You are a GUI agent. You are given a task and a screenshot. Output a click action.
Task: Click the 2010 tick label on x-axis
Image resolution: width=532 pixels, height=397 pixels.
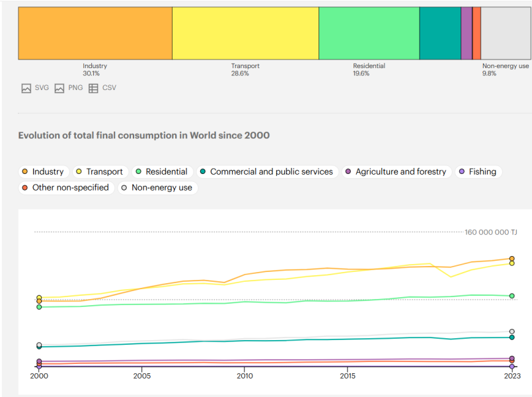tap(245, 376)
